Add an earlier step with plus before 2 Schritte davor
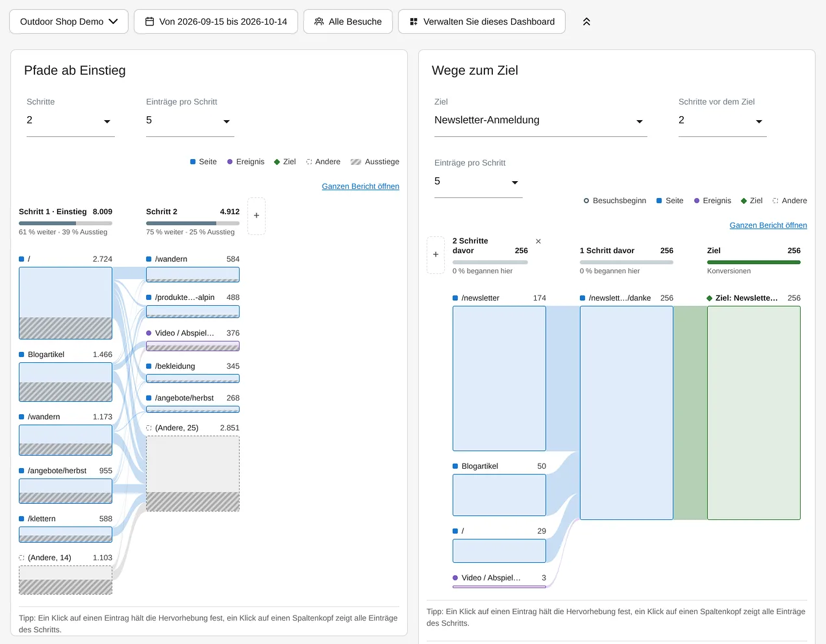Image resolution: width=826 pixels, height=644 pixels. [435, 254]
